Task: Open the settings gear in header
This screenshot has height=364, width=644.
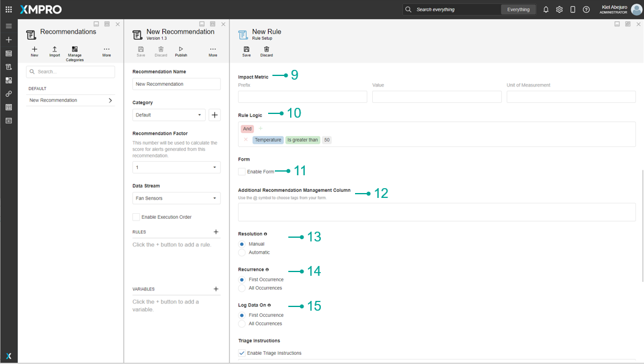Action: (559, 10)
